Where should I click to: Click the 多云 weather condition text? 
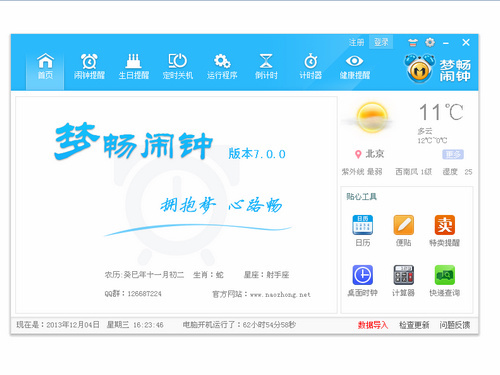pyautogui.click(x=425, y=131)
